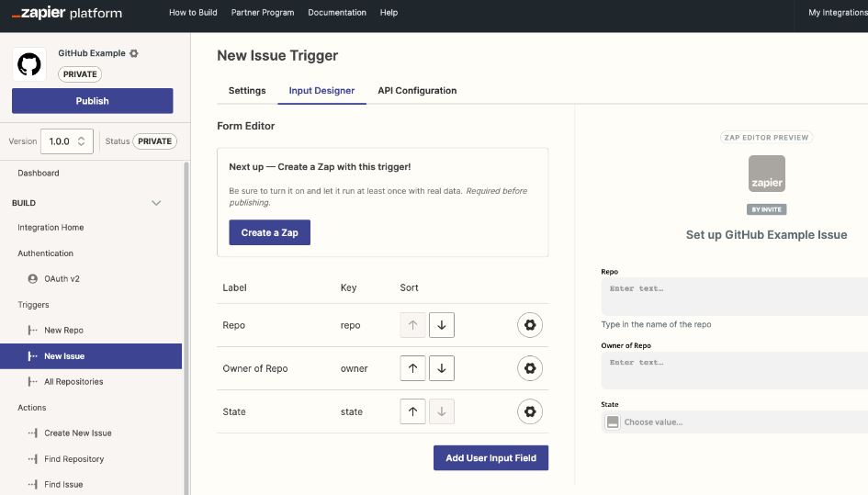Click the 'repo' key cell
868x495 pixels.
click(x=350, y=325)
